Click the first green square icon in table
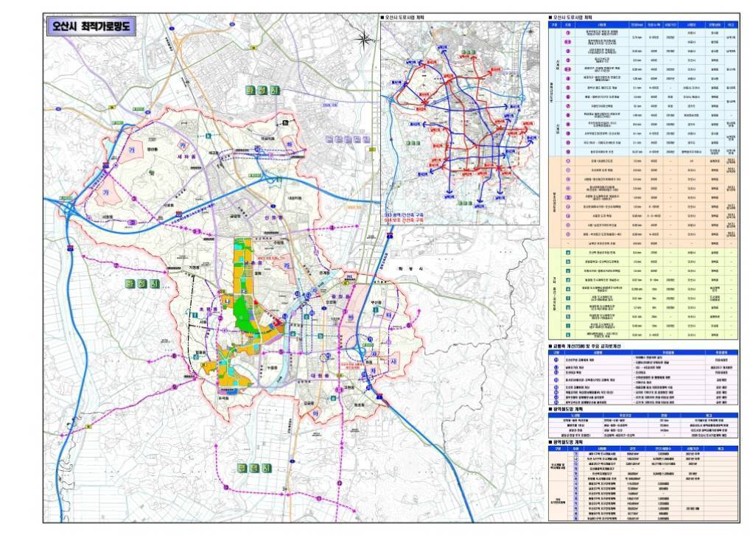The image size is (756, 535). tap(567, 253)
